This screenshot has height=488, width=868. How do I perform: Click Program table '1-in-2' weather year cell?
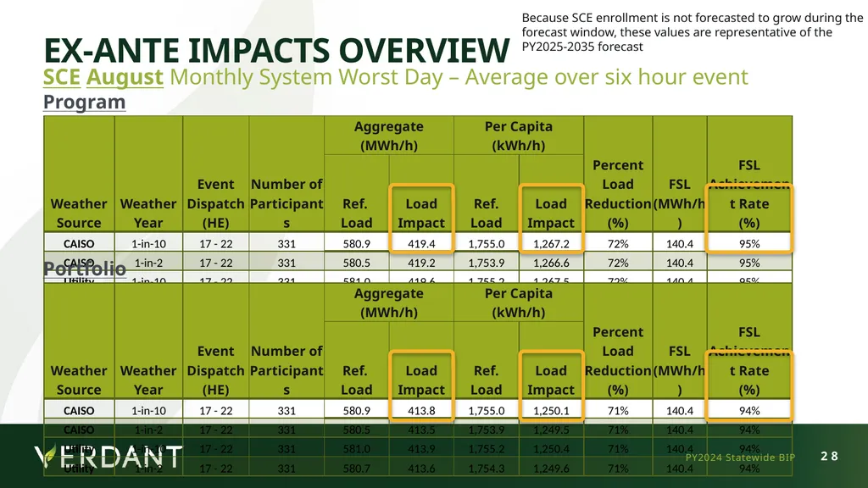click(148, 263)
